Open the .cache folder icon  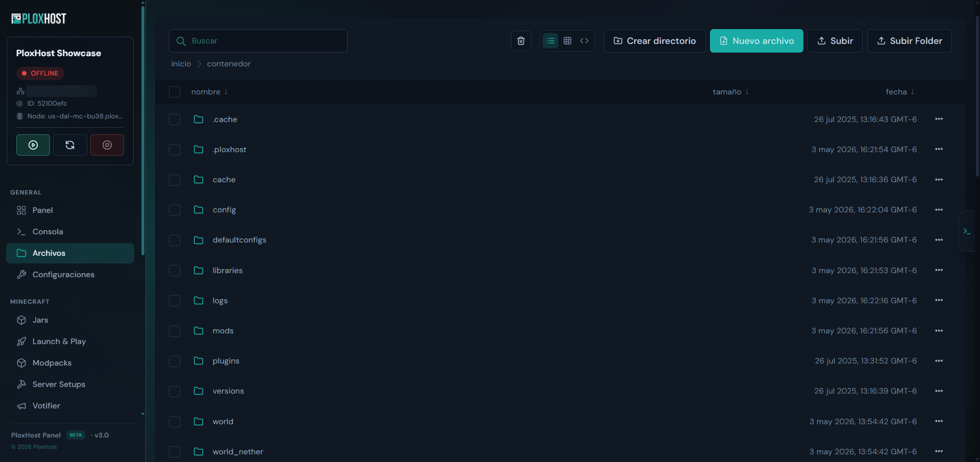click(199, 119)
